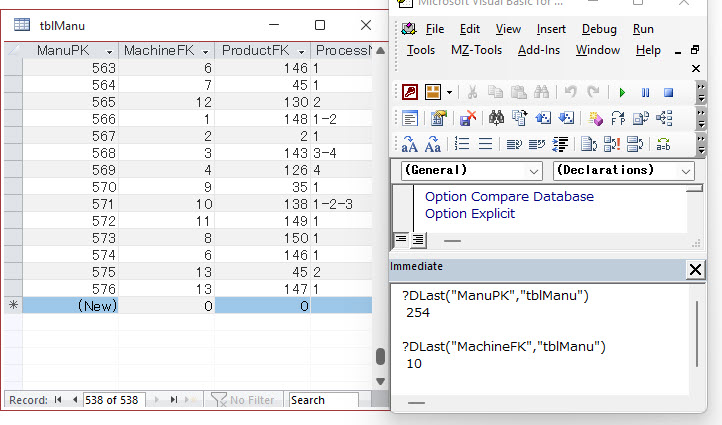This screenshot has width=722, height=425.
Task: Click the tblManu vertical scrollbar thumb
Action: pos(380,356)
